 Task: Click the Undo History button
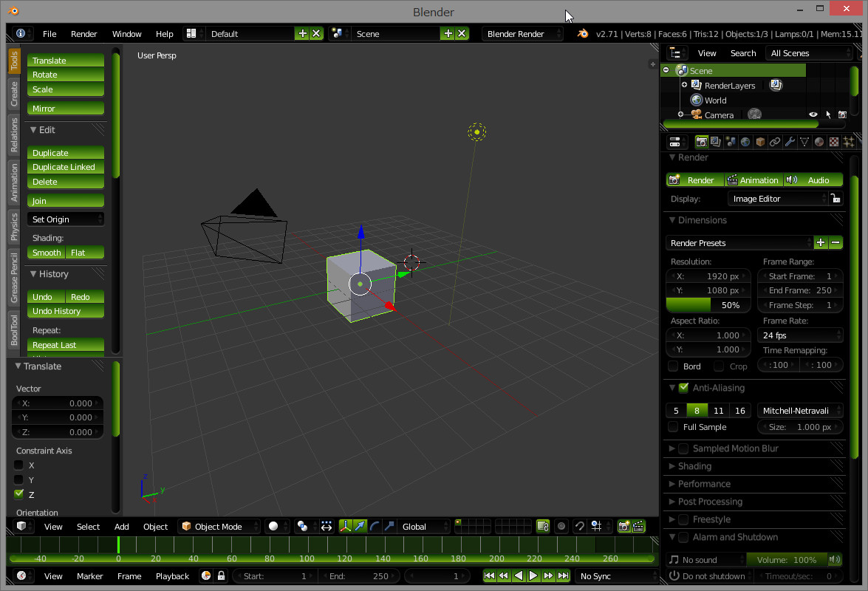[x=65, y=311]
